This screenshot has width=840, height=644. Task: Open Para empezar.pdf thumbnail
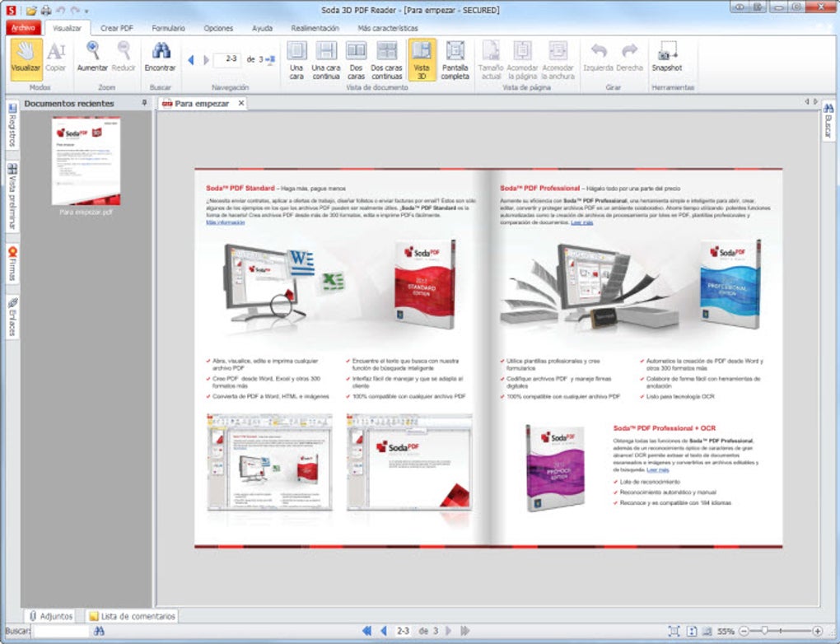point(86,161)
